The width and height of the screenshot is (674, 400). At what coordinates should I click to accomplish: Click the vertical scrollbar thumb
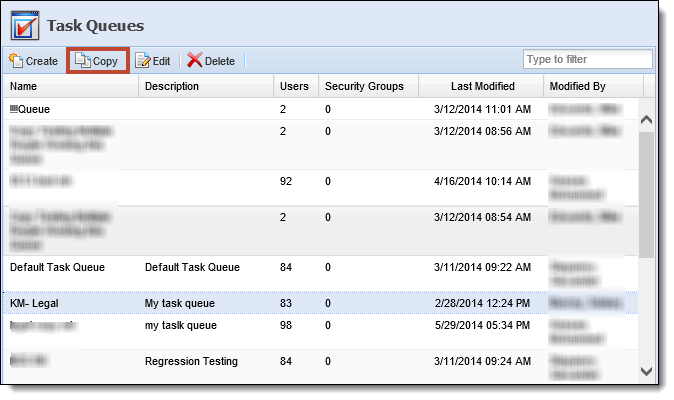pyautogui.click(x=646, y=195)
